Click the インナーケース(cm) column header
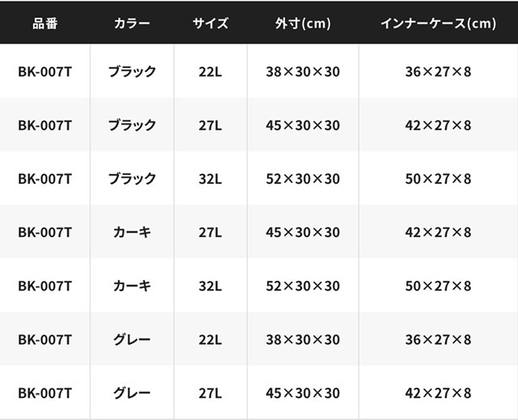 438,23
